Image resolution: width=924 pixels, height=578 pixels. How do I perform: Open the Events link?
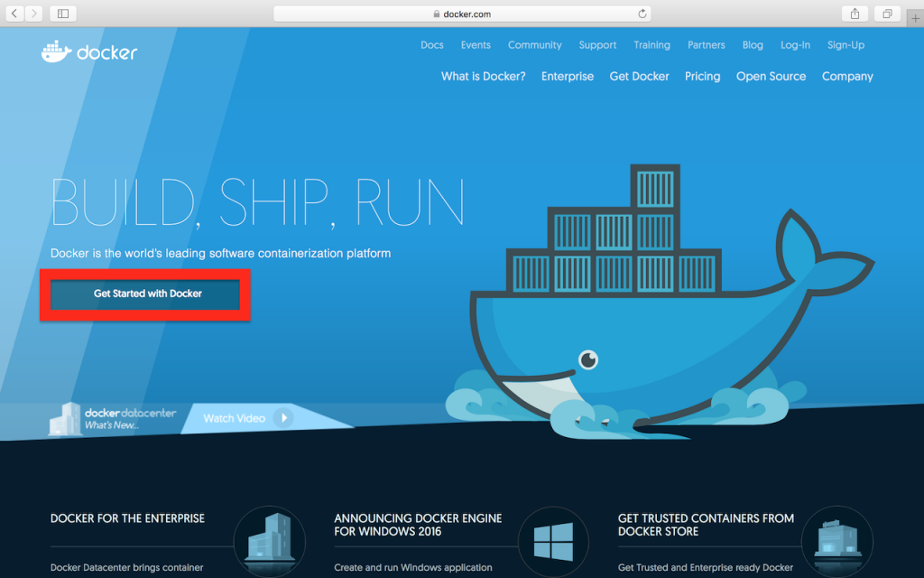pos(476,45)
